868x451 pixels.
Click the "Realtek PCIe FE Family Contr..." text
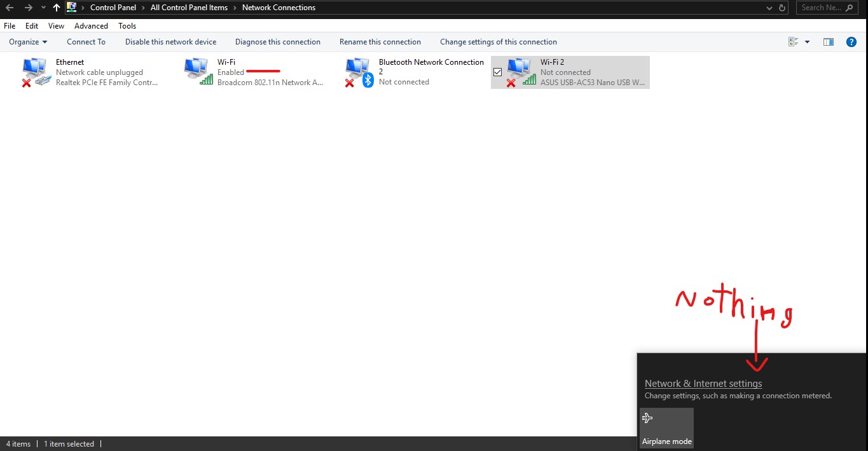point(107,83)
